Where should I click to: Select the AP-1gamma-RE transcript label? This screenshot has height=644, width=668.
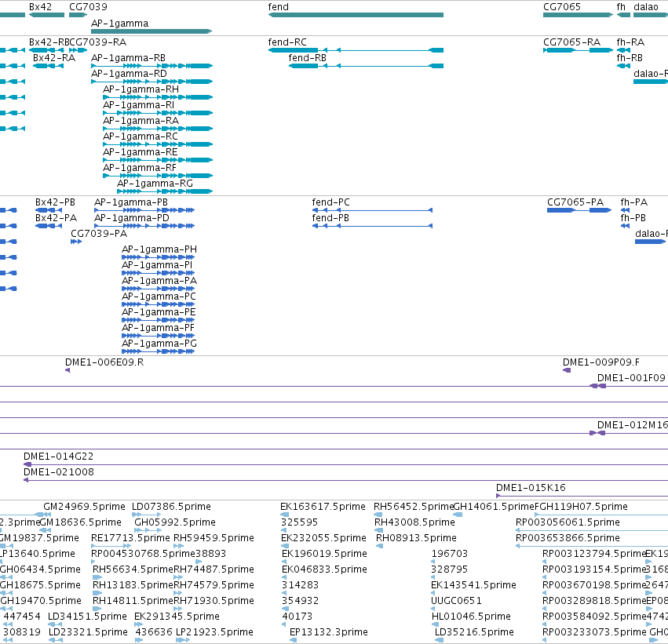pos(141,152)
